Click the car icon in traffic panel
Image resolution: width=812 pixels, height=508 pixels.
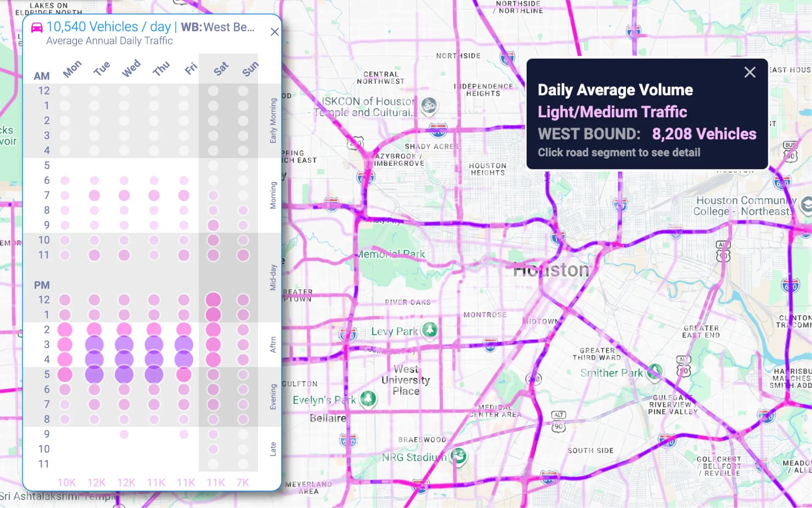(x=37, y=28)
